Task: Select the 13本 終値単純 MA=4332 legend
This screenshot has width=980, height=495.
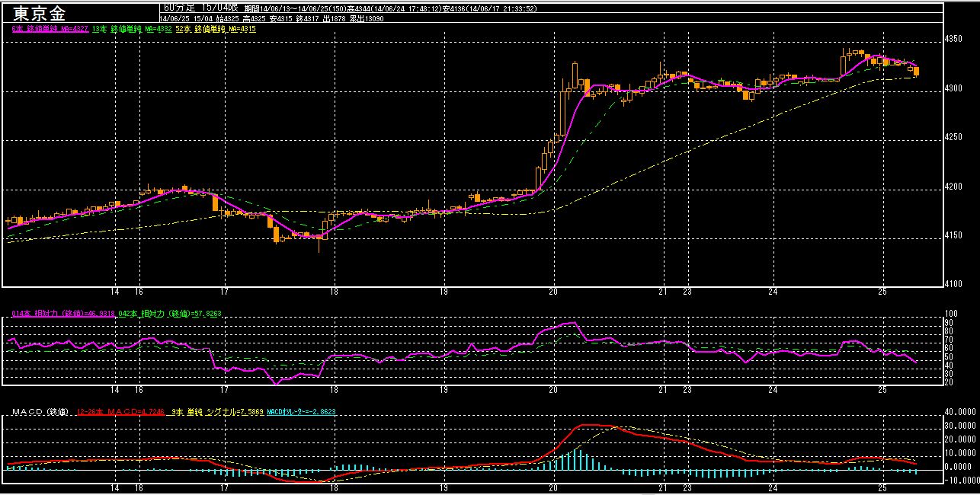Action: tap(132, 29)
